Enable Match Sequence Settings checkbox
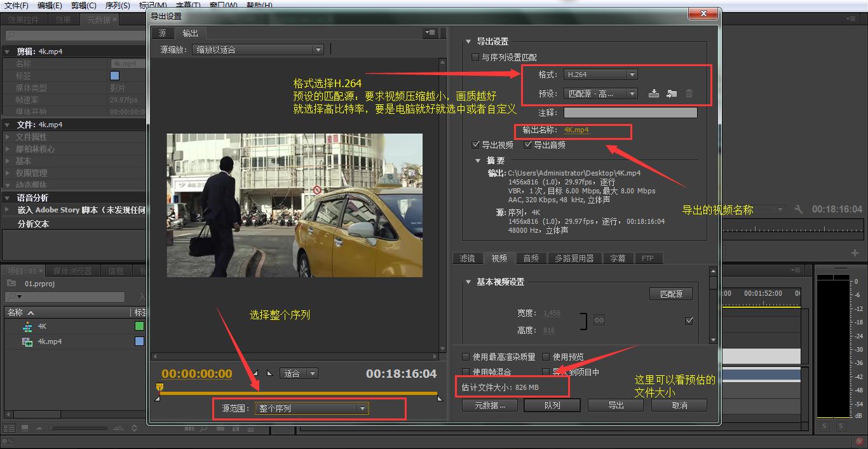The image size is (868, 449). point(475,57)
